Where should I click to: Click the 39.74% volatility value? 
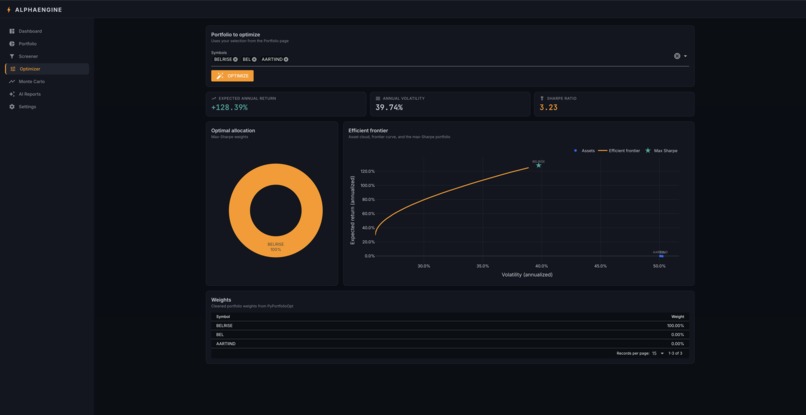pyautogui.click(x=389, y=107)
